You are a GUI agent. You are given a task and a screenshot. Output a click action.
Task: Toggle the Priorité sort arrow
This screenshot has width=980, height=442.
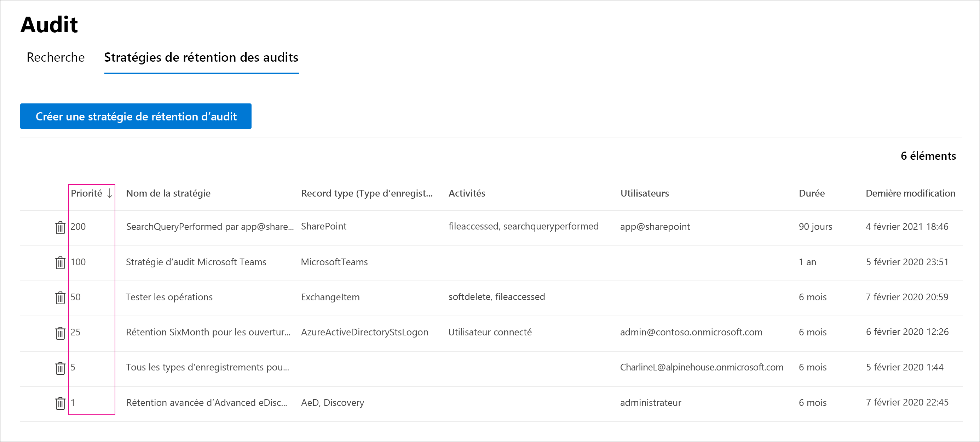tap(110, 193)
